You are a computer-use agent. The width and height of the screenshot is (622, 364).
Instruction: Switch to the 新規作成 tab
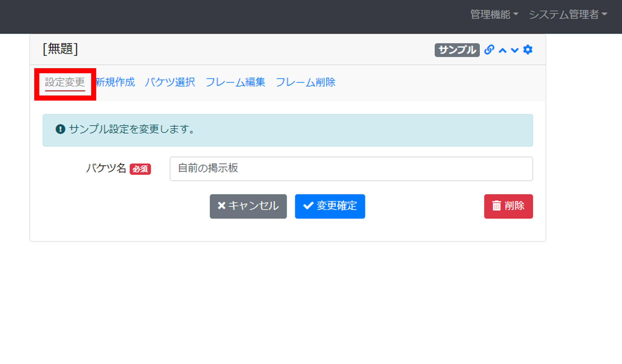point(115,82)
